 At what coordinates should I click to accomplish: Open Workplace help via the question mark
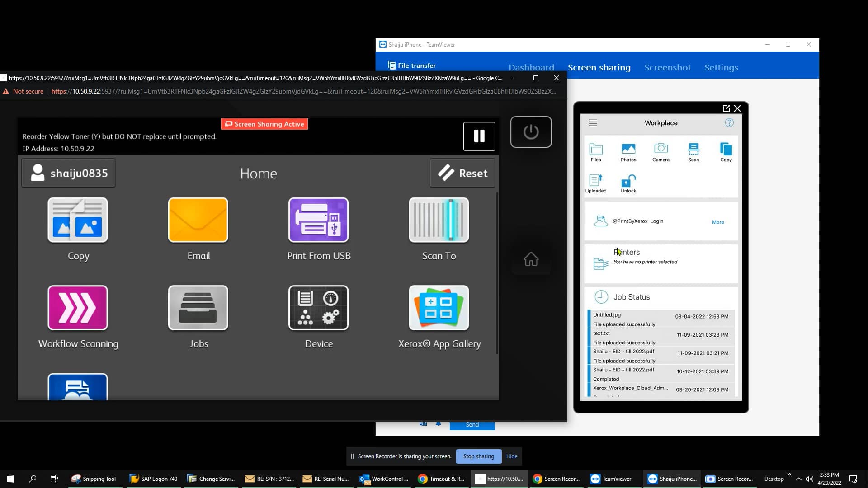[729, 122]
